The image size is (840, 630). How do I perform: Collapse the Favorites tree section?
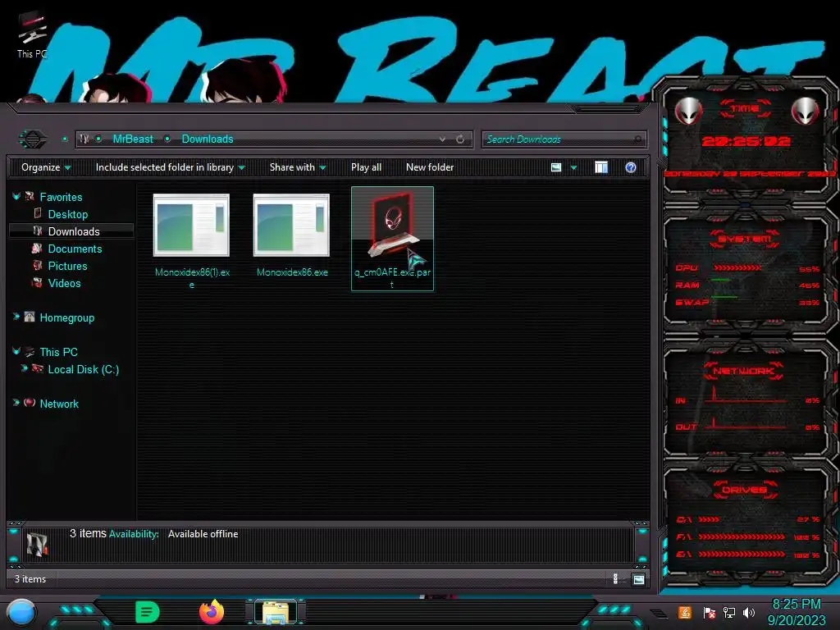[x=16, y=197]
